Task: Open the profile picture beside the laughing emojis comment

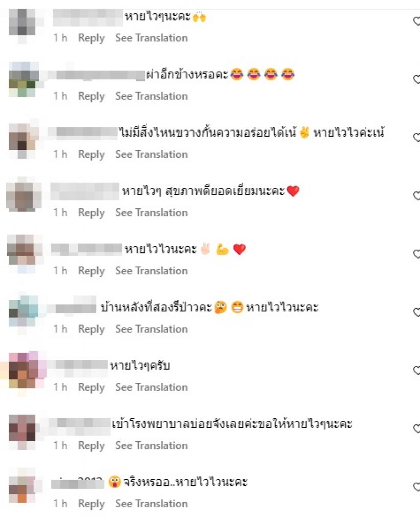Action: point(23,79)
